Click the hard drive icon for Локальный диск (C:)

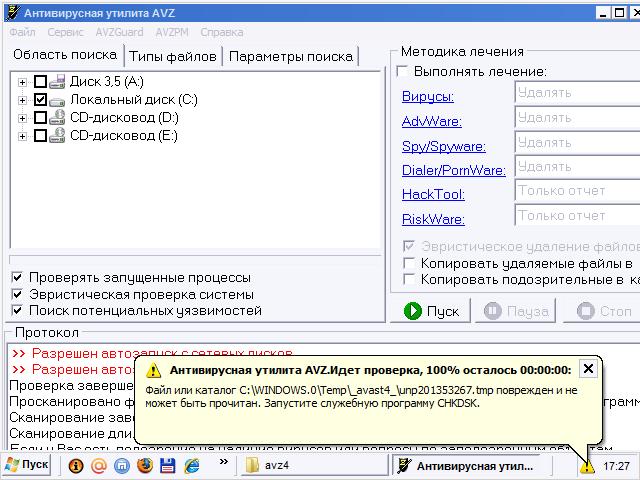click(x=57, y=101)
